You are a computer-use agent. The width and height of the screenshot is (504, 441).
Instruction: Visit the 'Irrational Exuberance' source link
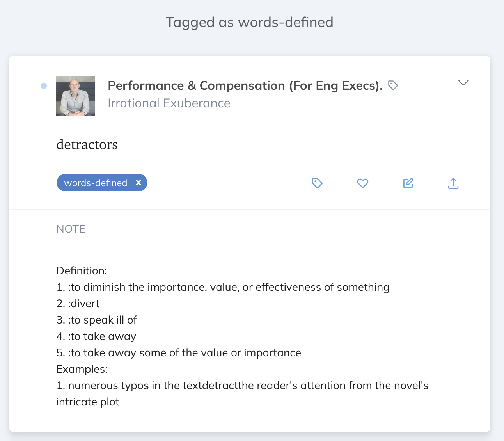coord(169,103)
